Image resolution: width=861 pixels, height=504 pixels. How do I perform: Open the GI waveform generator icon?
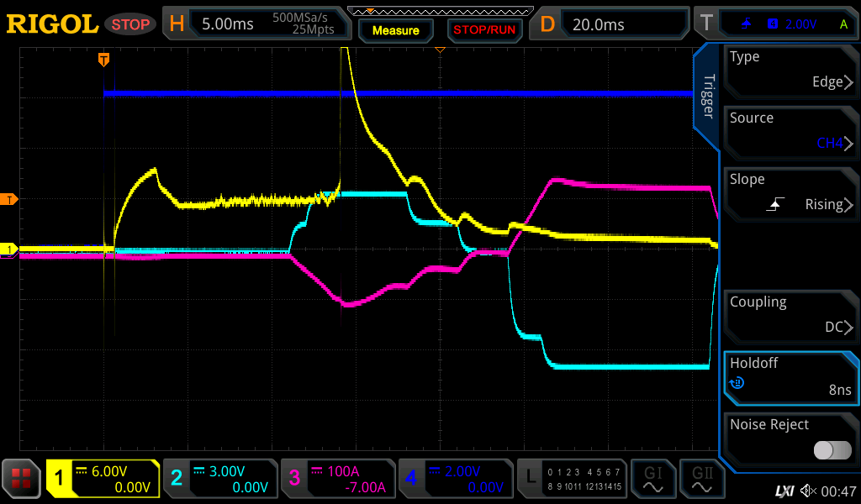(653, 480)
